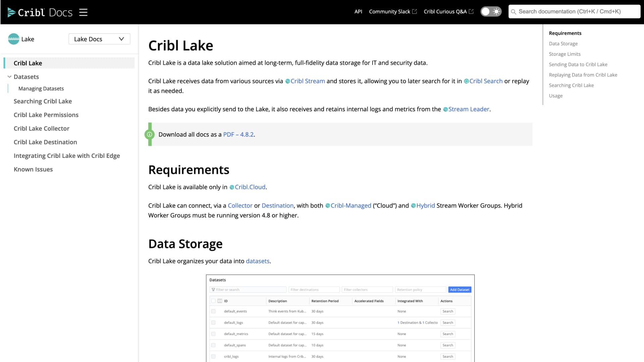The width and height of the screenshot is (644, 362).
Task: Open the Cribl-Managed link
Action: (x=348, y=205)
